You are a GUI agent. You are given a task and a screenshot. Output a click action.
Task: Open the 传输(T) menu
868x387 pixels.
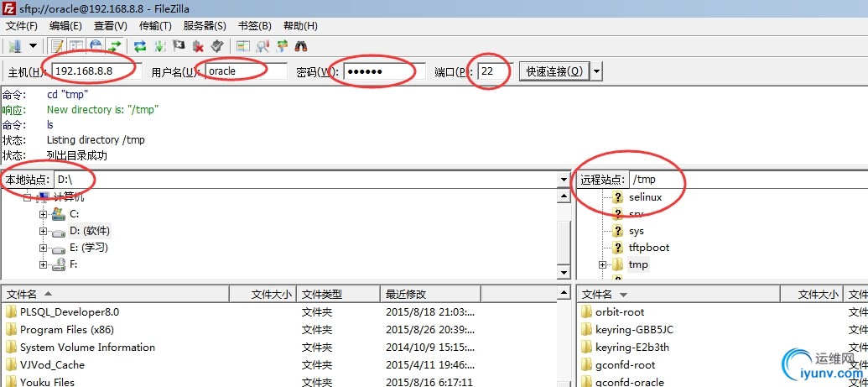[155, 26]
